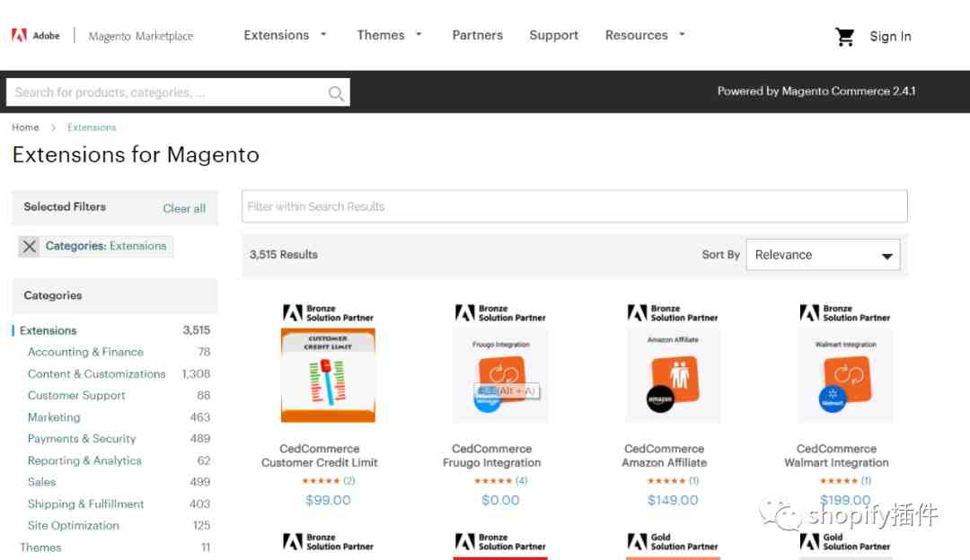Click Magento Marketplace logo text
Viewport: 970px width, 560px height.
click(x=141, y=36)
